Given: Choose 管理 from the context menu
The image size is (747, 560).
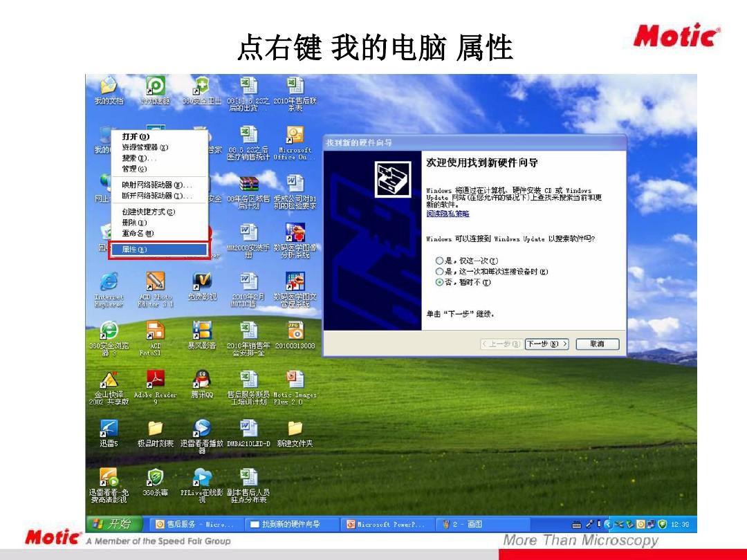Looking at the screenshot, I should (x=134, y=169).
